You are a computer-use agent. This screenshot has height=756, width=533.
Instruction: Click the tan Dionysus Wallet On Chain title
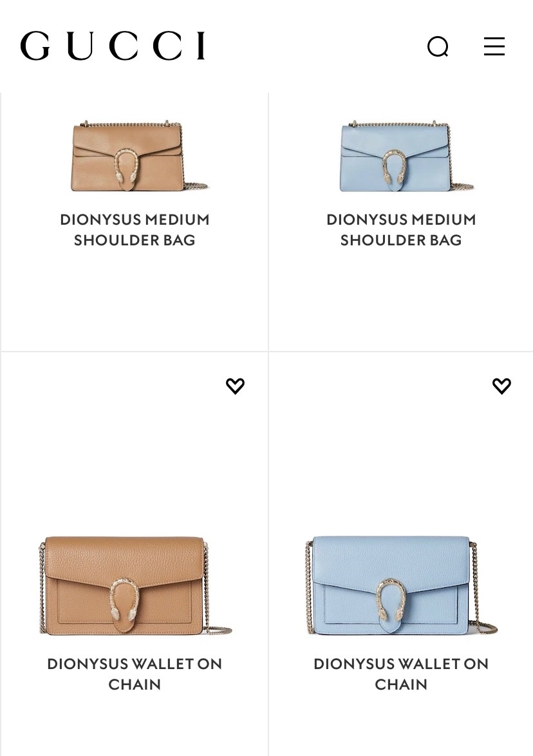(135, 674)
